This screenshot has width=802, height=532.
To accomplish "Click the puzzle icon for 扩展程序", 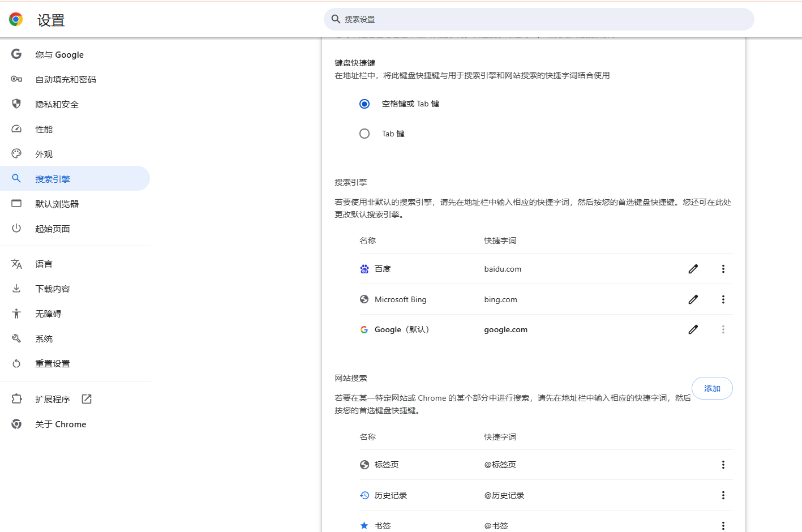I will click(16, 398).
